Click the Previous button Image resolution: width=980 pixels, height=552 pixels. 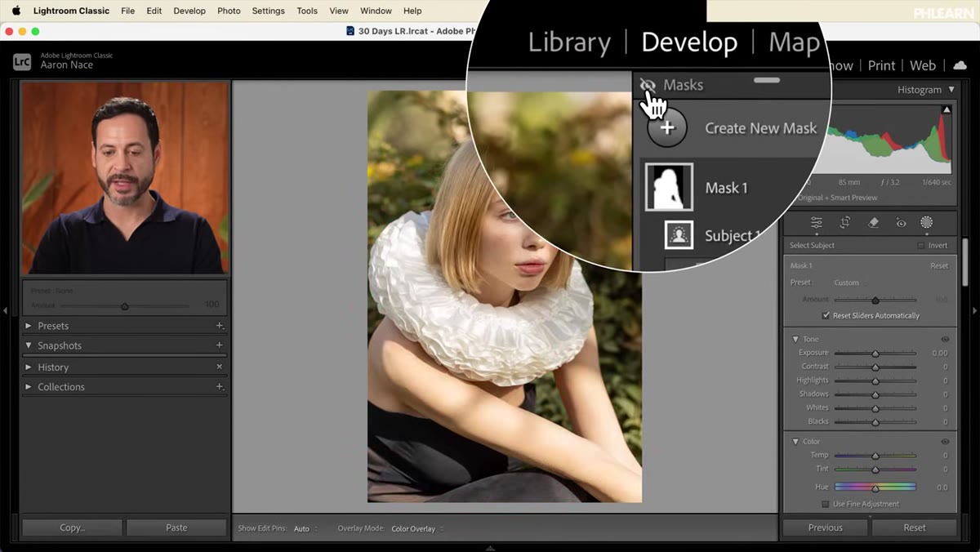click(826, 528)
